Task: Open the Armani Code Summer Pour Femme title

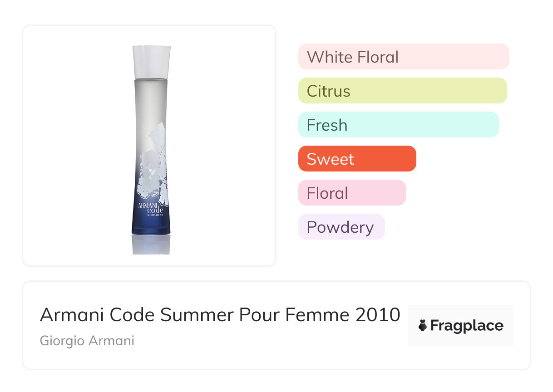Action: coord(220,315)
